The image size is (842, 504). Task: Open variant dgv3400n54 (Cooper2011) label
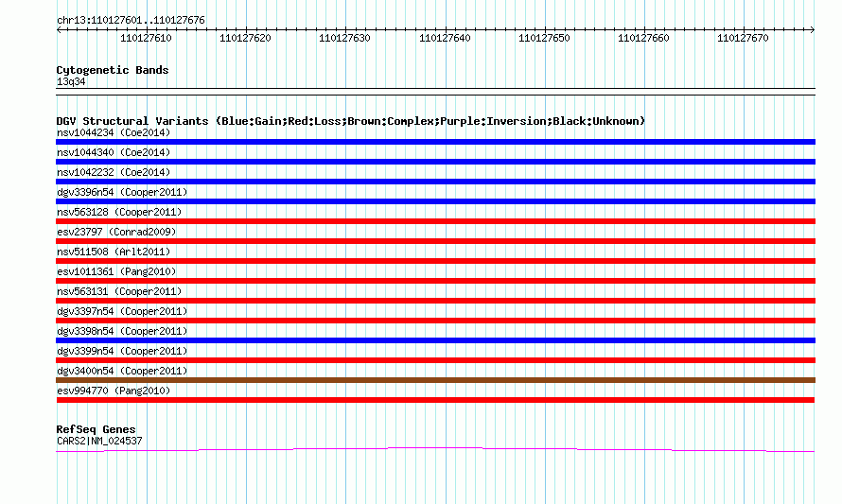(122, 371)
